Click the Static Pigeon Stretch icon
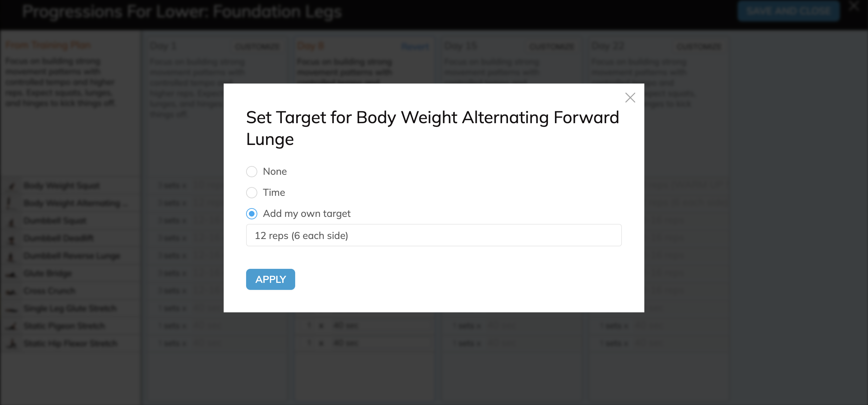This screenshot has width=868, height=405. tap(12, 327)
